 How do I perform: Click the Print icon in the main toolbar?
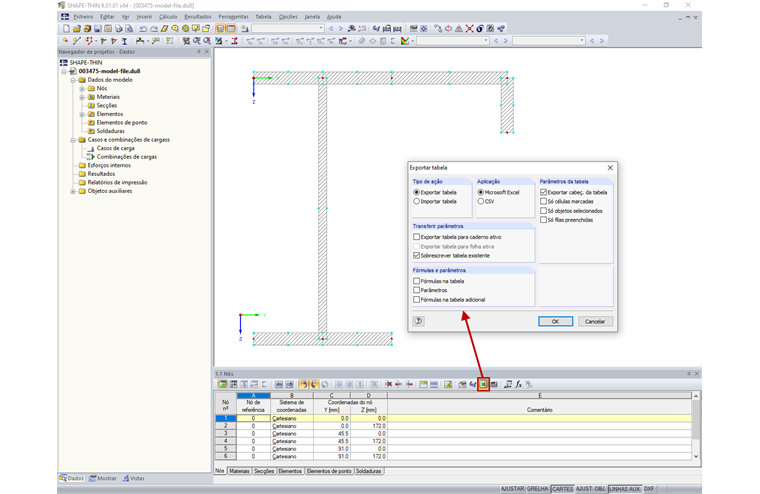pos(119,29)
